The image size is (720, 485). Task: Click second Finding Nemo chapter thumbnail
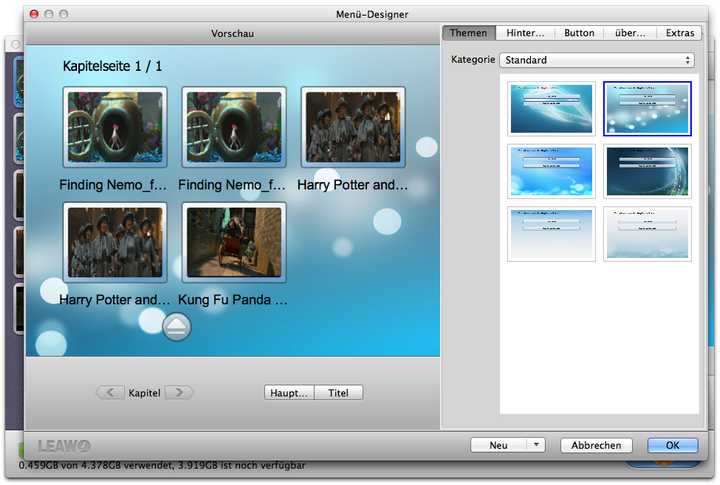click(x=234, y=127)
